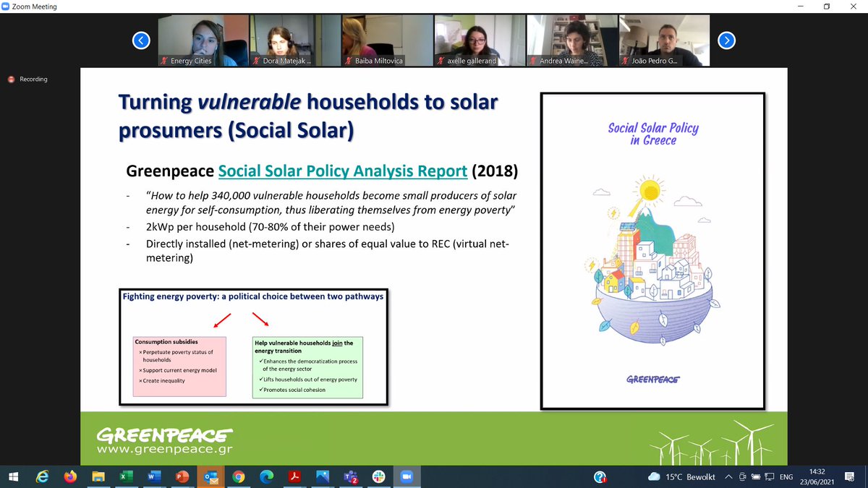Click www.greenpeace.gr web address
Viewport: 868px width, 488px height.
(165, 449)
